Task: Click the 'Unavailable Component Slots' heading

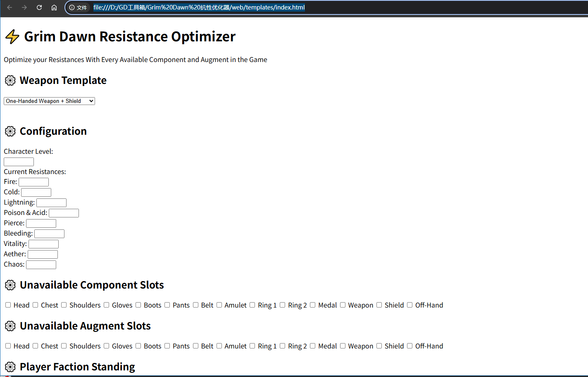Action: (92, 285)
